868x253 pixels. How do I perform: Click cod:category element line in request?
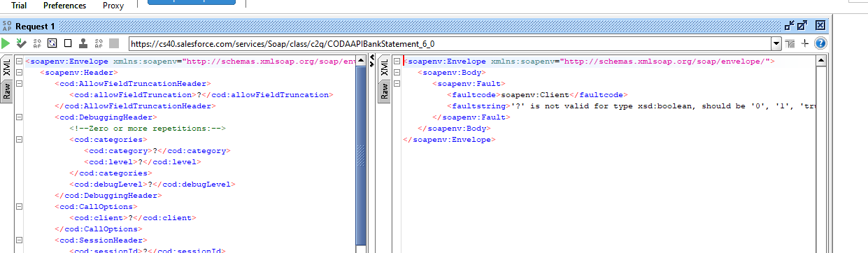pos(157,151)
